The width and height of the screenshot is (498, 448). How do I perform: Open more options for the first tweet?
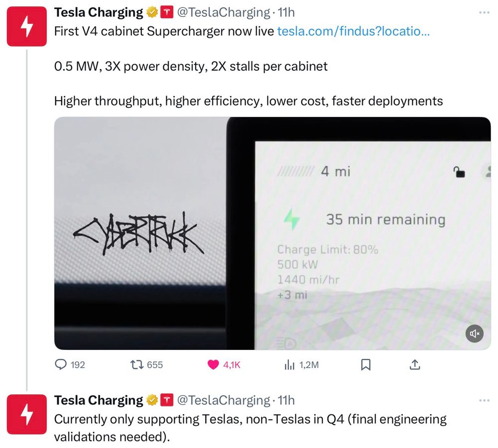click(x=485, y=12)
